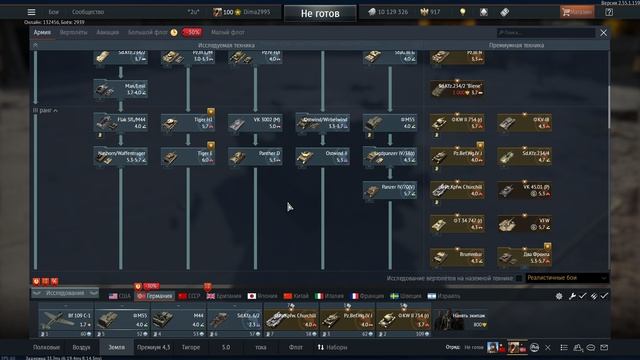Expand the Flak Sfl./M44 vehicle group

coord(120,122)
